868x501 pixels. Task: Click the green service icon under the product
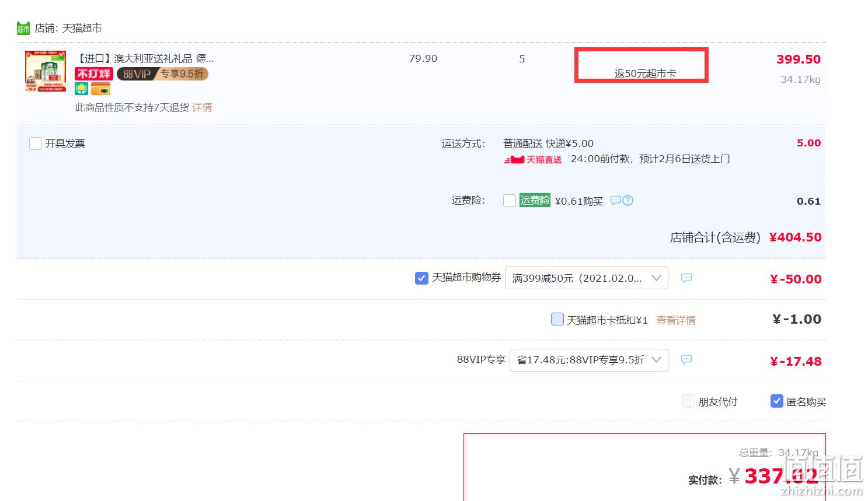coord(81,89)
